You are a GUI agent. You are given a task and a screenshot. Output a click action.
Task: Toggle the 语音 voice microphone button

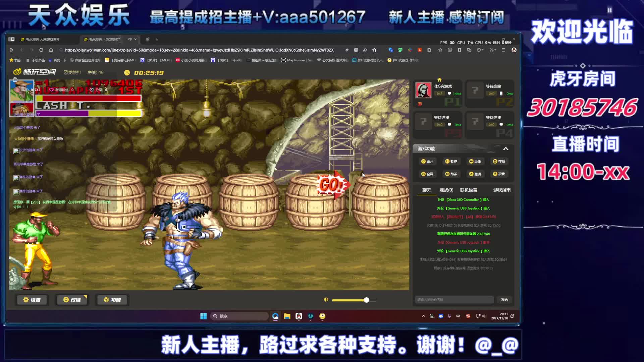pyautogui.click(x=498, y=174)
